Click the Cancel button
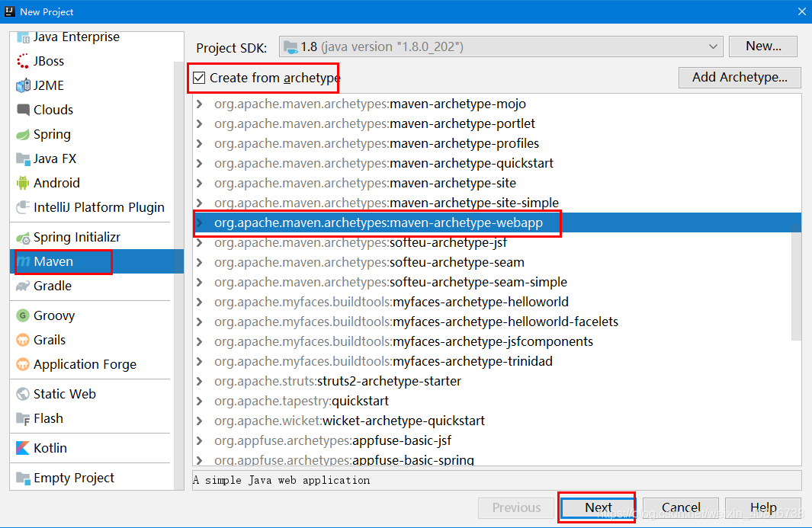812x528 pixels. 680,508
